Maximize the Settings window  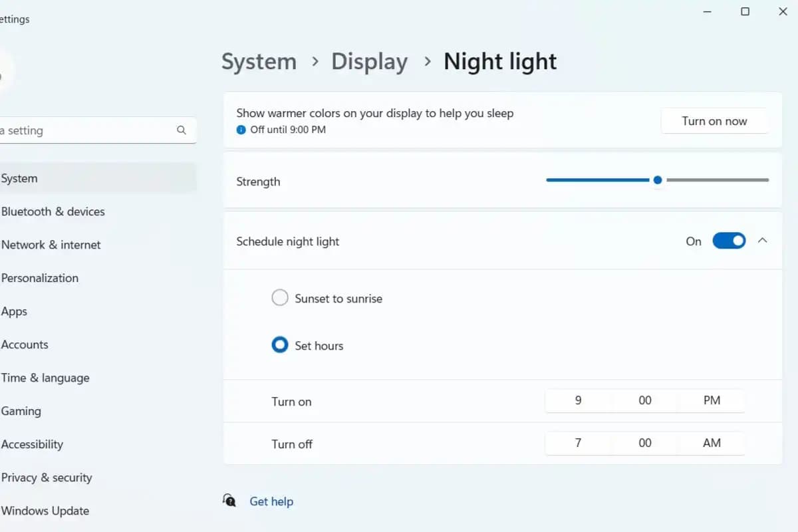point(745,11)
